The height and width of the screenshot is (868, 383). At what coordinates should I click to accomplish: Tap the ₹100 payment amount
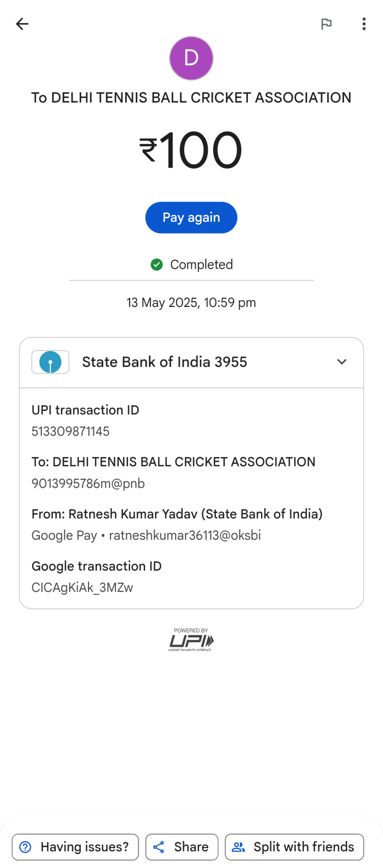coord(191,150)
